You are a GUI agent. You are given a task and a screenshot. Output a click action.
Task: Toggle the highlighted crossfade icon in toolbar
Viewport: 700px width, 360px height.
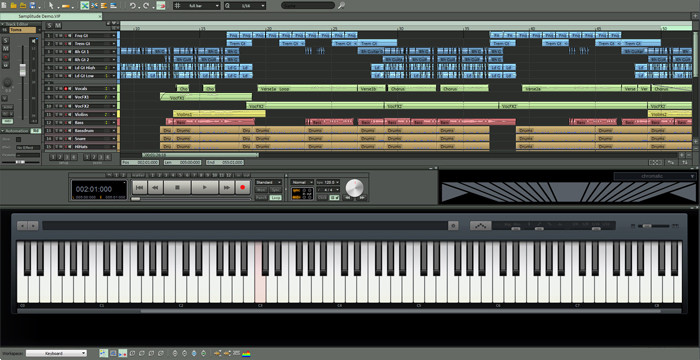(84, 6)
